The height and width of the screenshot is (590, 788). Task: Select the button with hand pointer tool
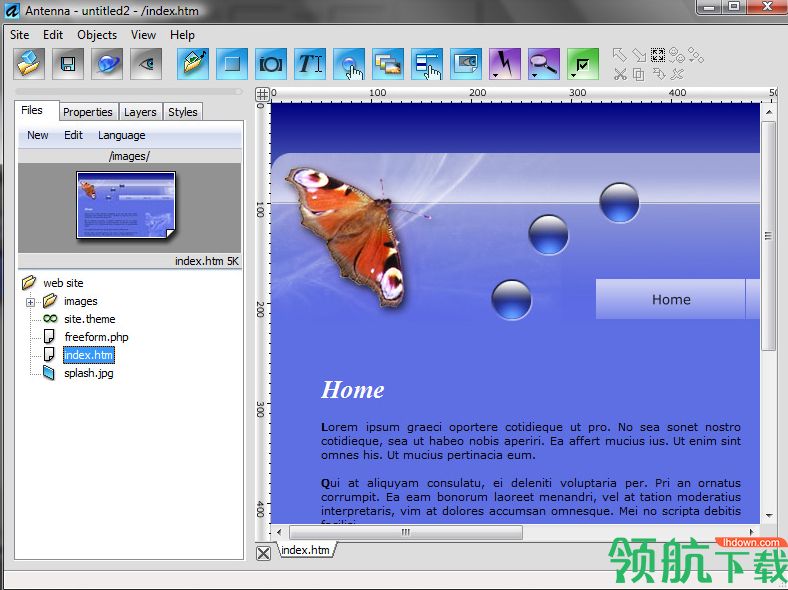pos(349,64)
